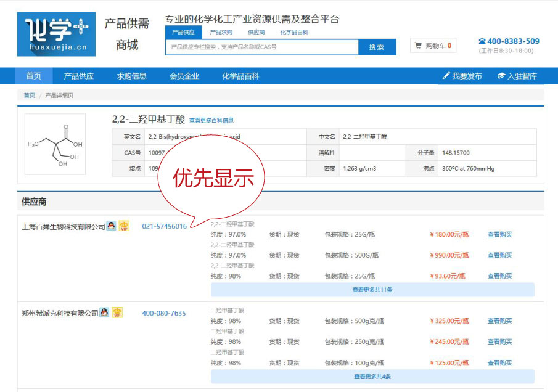Click the QQ icon for 郑州希派克科技有限公司
Viewport: 558px width, 392px height.
104,312
